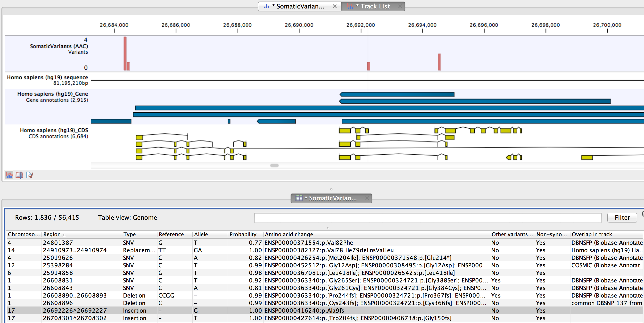Click the Homo sapiens (hg19)_Gene track label
644x323 pixels.
pyautogui.click(x=53, y=94)
